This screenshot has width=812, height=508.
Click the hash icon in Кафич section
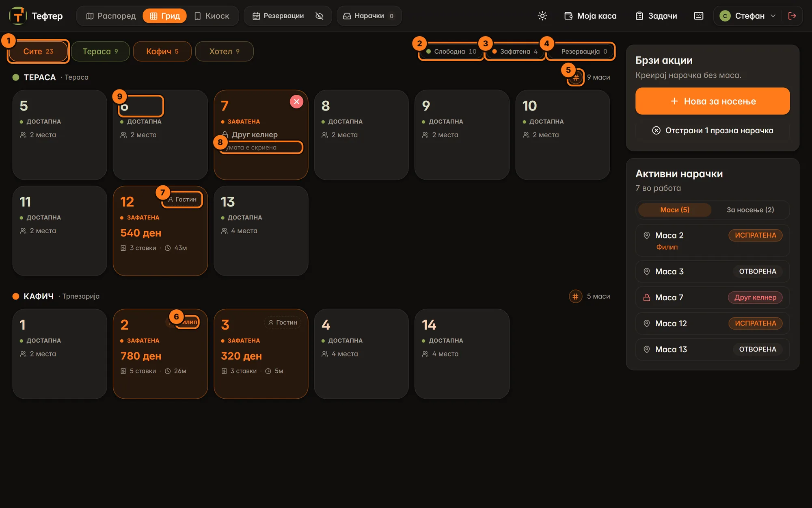576,296
